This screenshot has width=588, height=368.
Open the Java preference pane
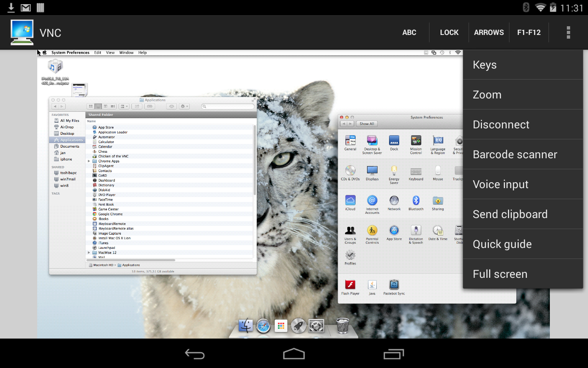coord(372,287)
